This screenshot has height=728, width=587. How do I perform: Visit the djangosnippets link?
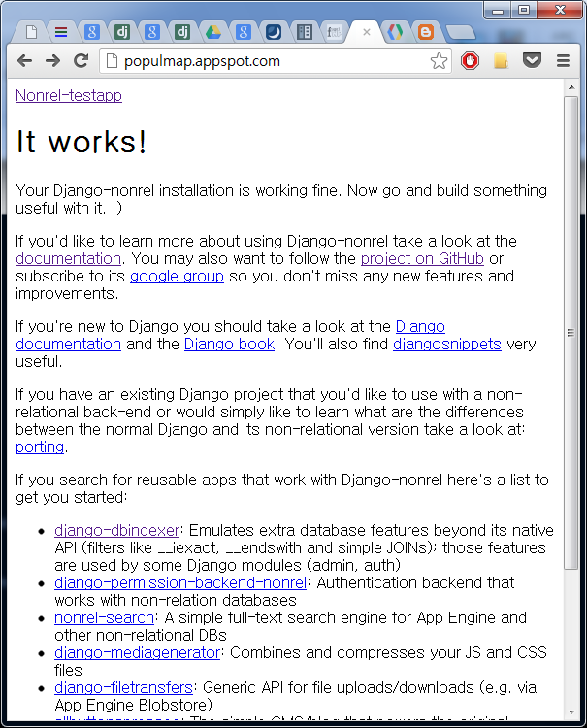pyautogui.click(x=447, y=344)
